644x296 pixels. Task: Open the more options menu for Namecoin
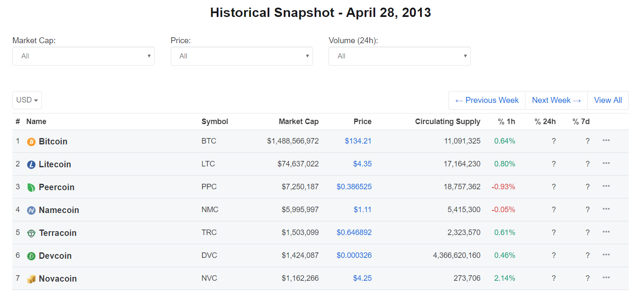pos(606,209)
